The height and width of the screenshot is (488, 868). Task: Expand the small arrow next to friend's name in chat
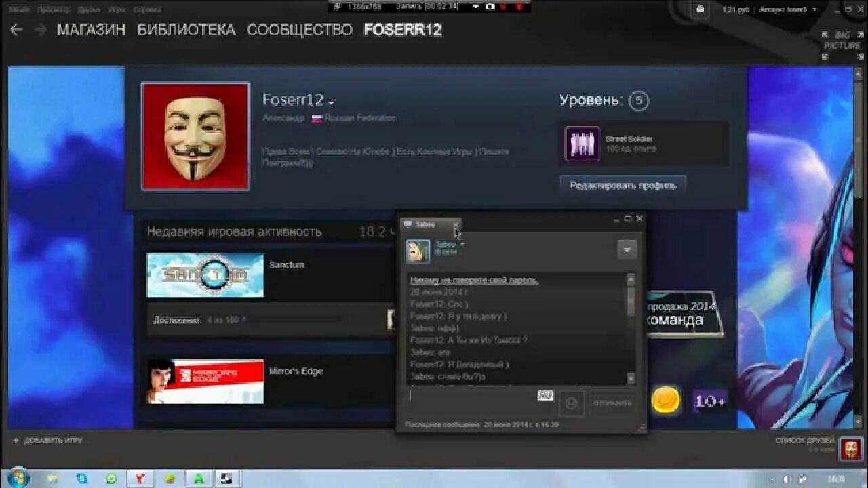pyautogui.click(x=462, y=244)
